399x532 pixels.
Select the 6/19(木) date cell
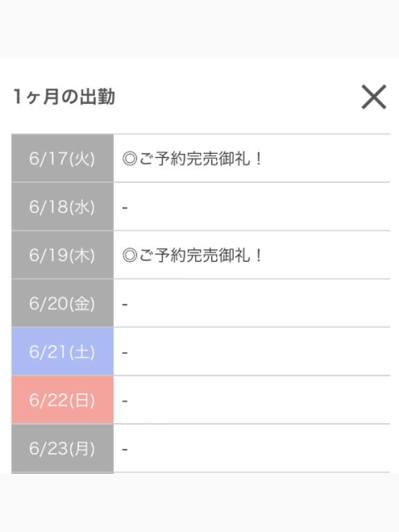pos(62,255)
